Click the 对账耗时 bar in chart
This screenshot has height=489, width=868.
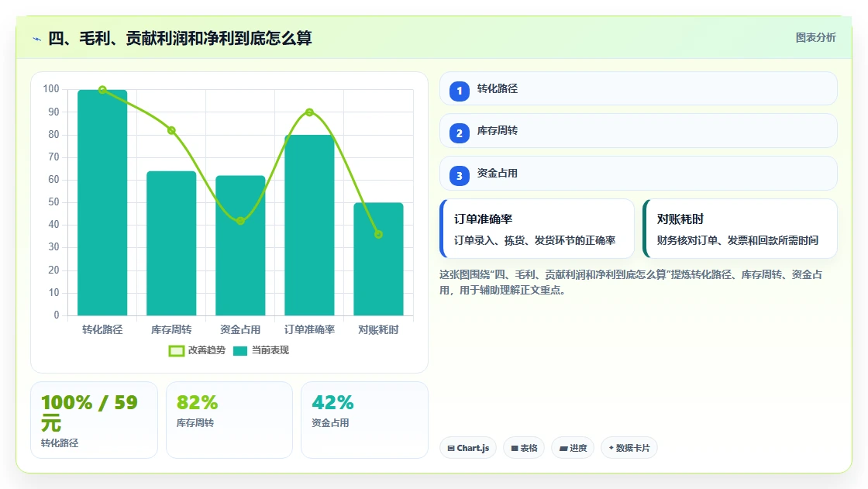click(x=379, y=259)
